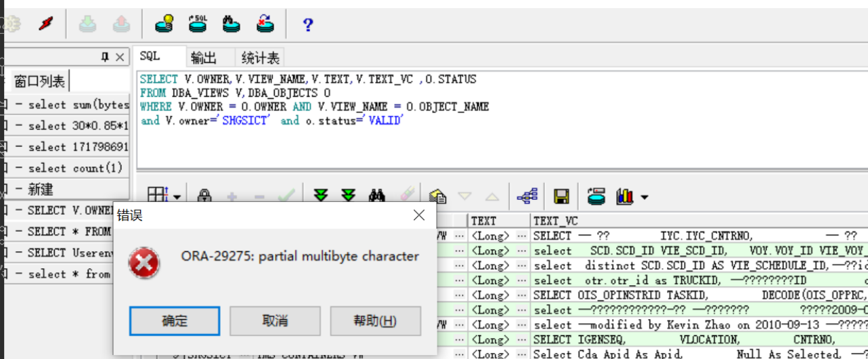Open Help via blue question mark icon

tap(308, 26)
